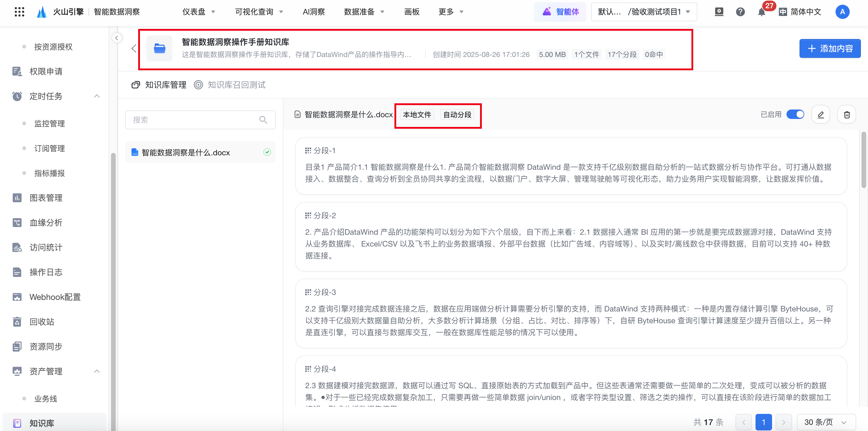The width and height of the screenshot is (868, 431).
Task: Click the segment list vertical scrollbar
Action: [x=863, y=160]
